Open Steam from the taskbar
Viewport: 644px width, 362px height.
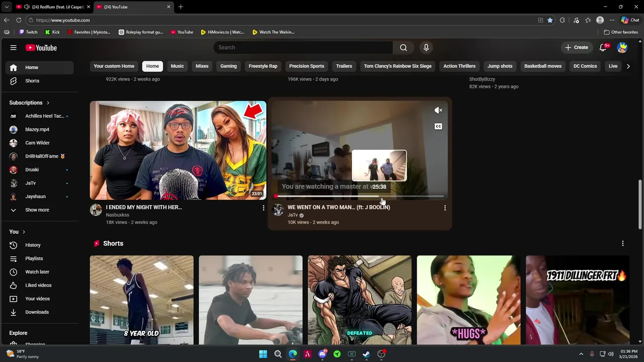click(x=367, y=354)
